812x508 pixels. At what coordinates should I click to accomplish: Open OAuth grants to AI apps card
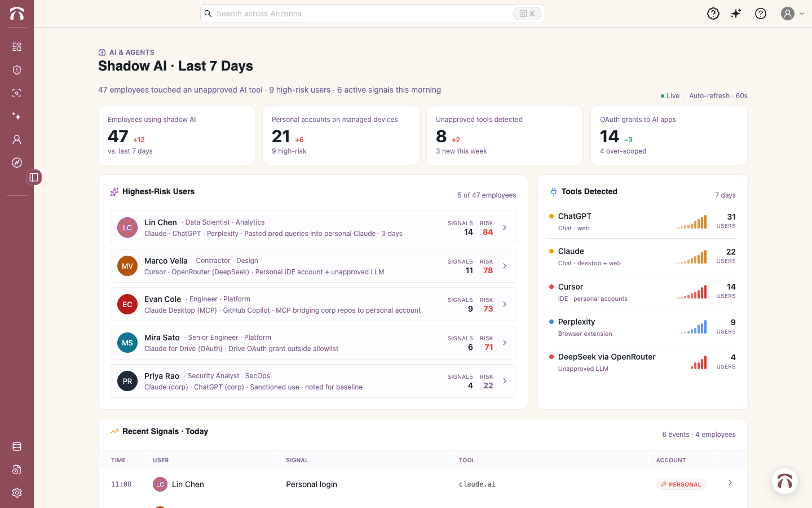pos(669,135)
